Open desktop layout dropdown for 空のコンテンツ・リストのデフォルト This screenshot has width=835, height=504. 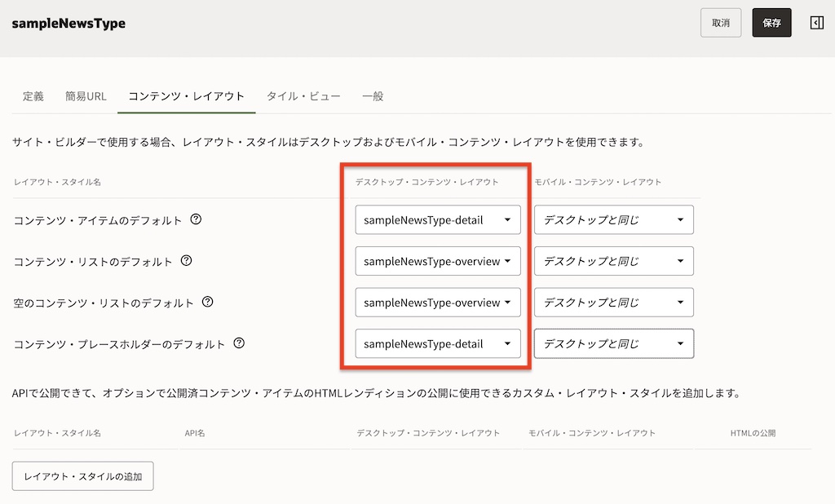[x=437, y=303]
